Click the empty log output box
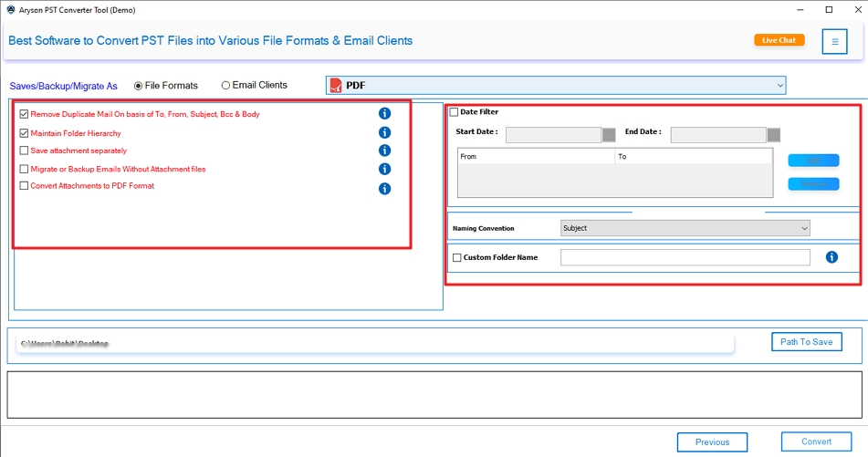This screenshot has height=457, width=868. tap(434, 394)
